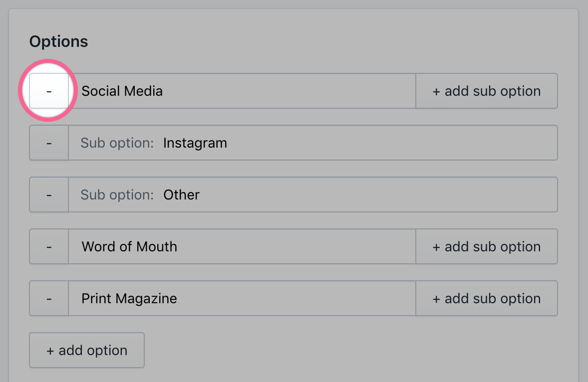
Task: Click the Sub option label beside Other
Action: [117, 195]
